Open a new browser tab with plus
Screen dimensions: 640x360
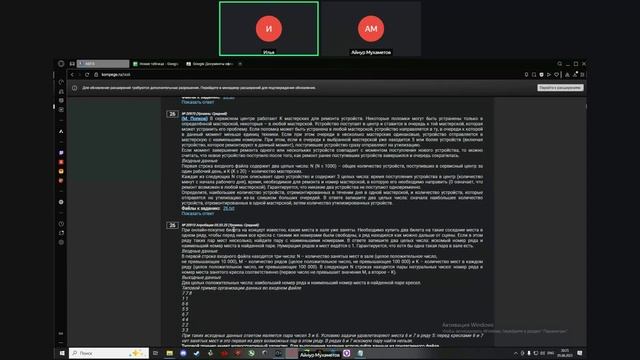(240, 64)
